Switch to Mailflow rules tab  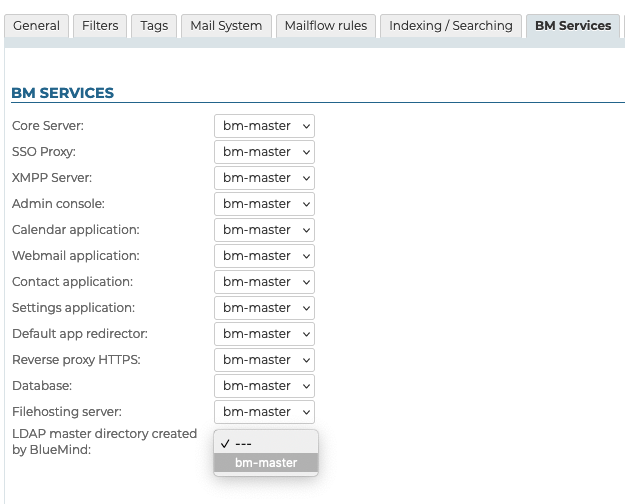click(325, 26)
